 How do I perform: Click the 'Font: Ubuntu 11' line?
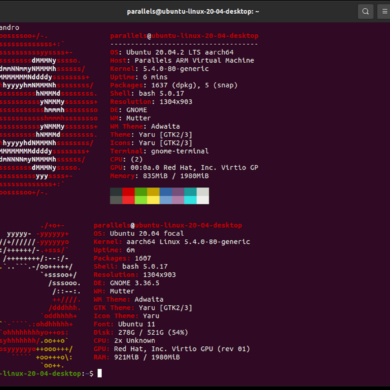click(124, 324)
